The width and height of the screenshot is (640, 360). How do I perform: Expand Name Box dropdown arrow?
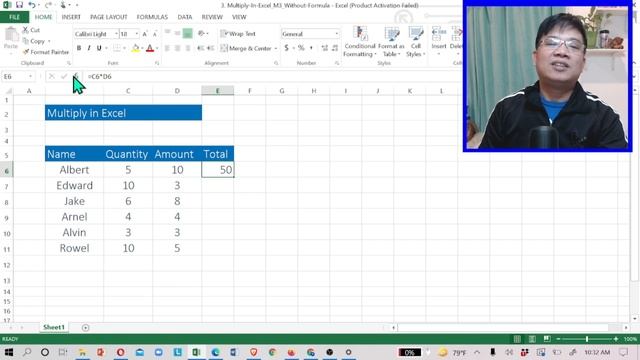30,76
